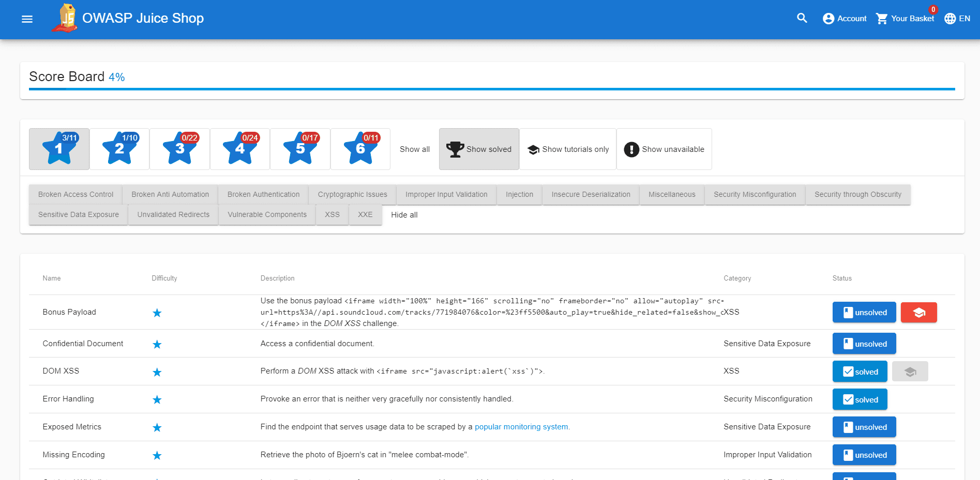Click Hide all categories
Image resolution: width=980 pixels, height=480 pixels.
[x=404, y=215]
